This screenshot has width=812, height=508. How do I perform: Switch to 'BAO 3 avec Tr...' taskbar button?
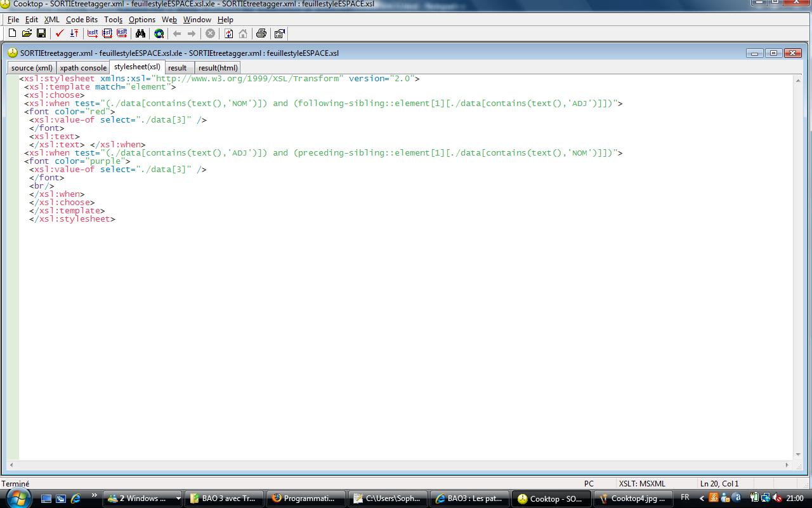225,498
